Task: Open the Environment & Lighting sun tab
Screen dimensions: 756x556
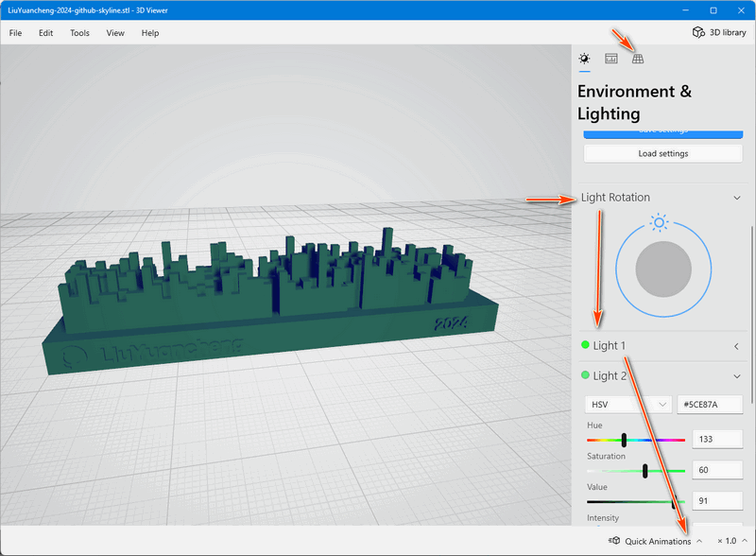Action: pos(584,59)
